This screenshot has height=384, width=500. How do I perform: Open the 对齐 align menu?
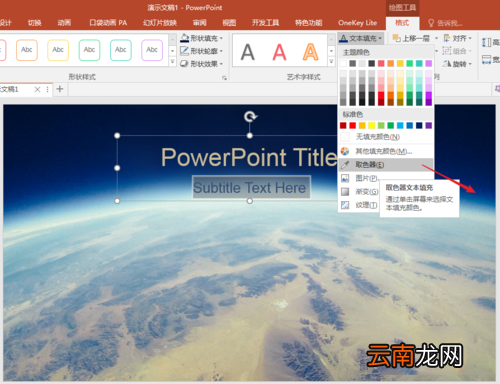tap(458, 38)
